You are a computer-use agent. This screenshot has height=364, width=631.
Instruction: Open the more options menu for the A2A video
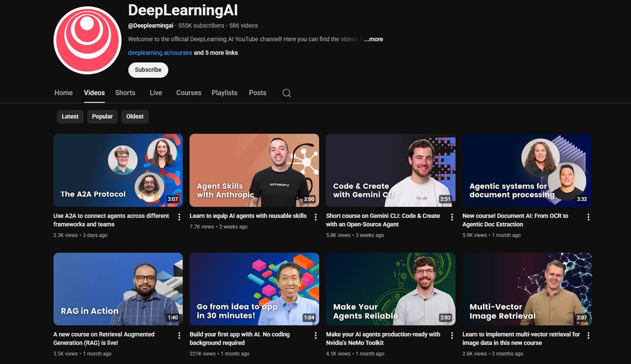[x=179, y=217]
